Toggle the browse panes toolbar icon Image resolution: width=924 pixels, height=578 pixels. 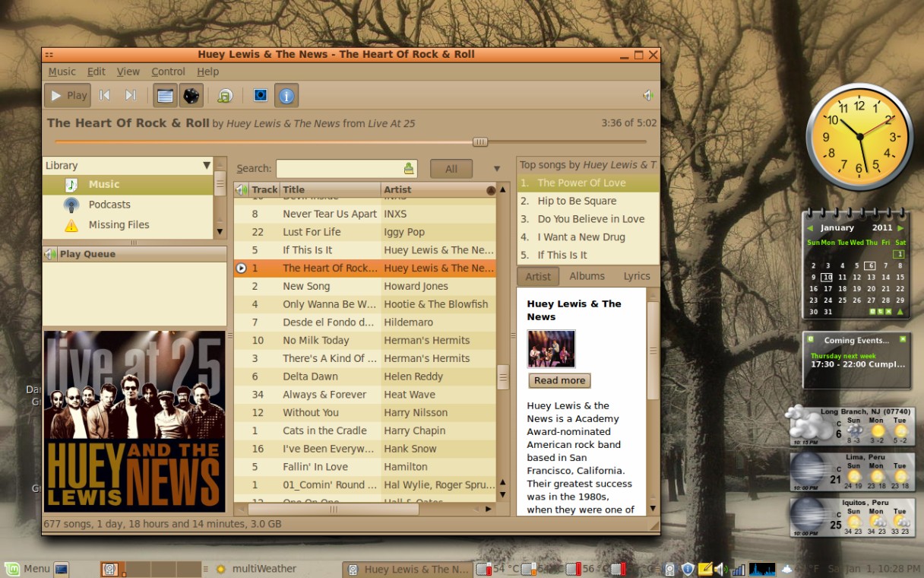(165, 95)
